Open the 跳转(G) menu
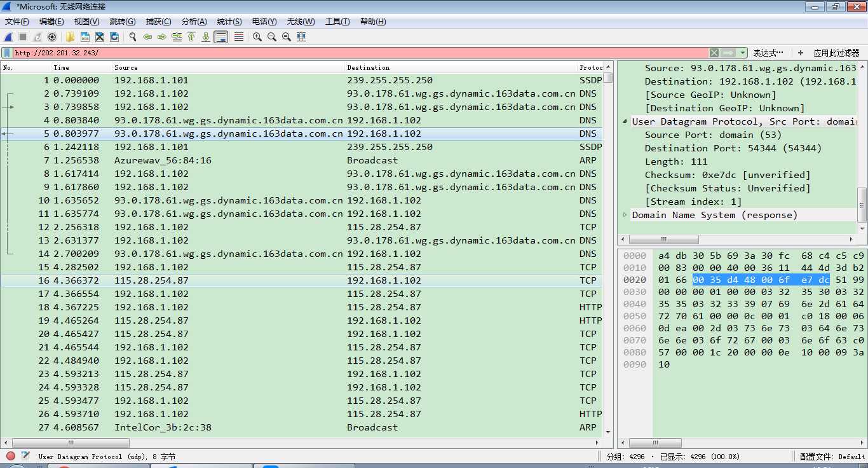This screenshot has height=468, width=868. point(123,22)
